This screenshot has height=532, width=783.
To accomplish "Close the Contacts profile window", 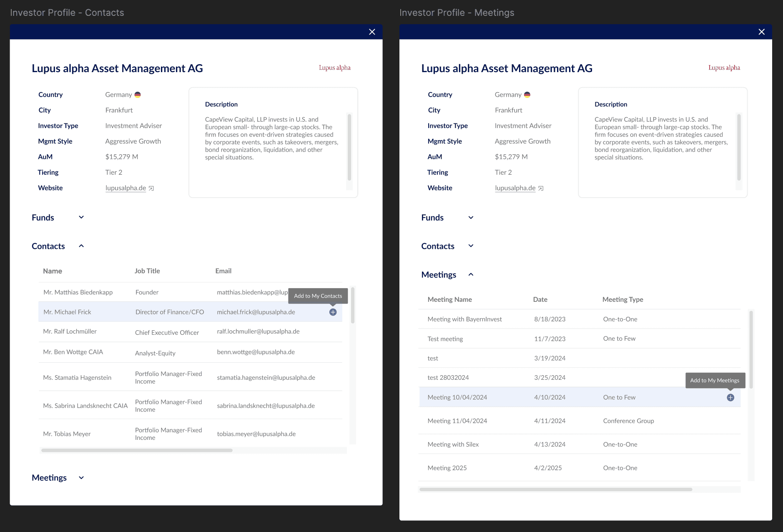I will pyautogui.click(x=372, y=32).
